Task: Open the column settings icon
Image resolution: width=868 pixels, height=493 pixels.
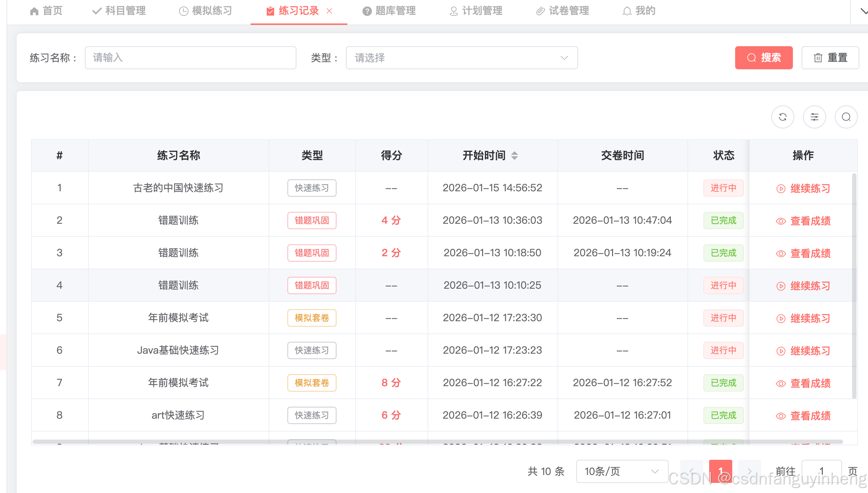Action: pyautogui.click(x=814, y=117)
